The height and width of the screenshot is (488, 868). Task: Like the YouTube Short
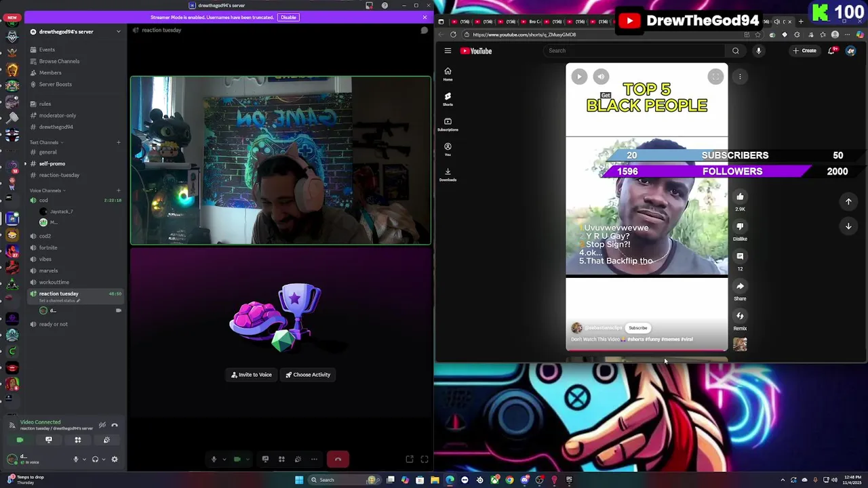point(740,197)
